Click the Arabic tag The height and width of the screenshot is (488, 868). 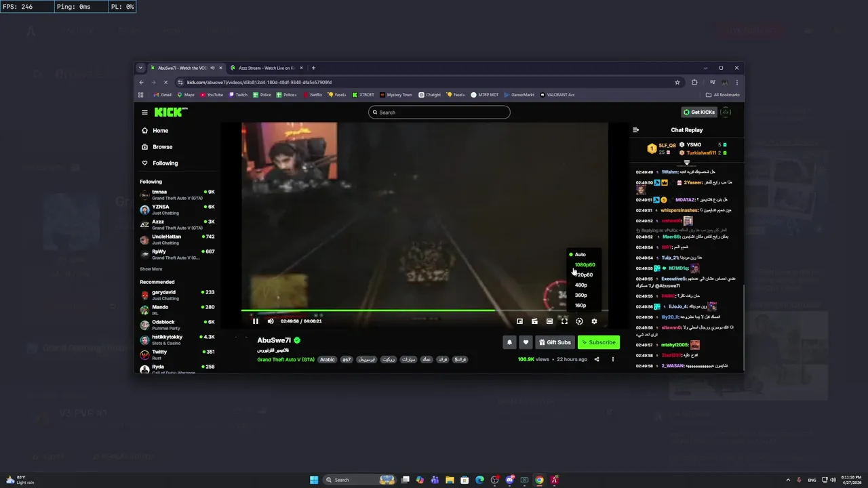[328, 359]
